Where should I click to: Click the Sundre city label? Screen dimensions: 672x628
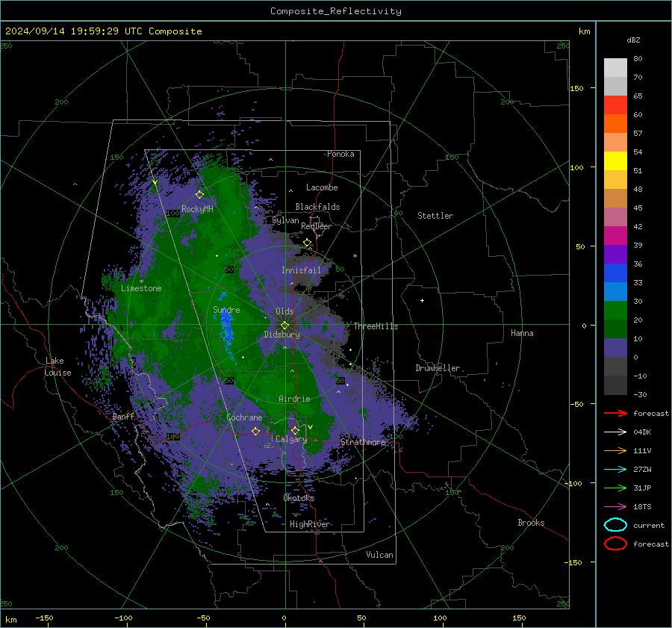[x=226, y=310]
